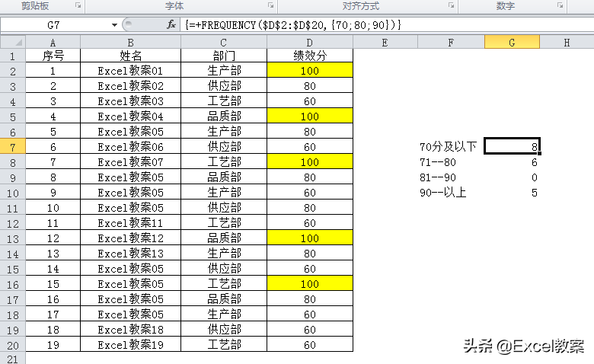Click the 81--90 label cell

(x=451, y=177)
